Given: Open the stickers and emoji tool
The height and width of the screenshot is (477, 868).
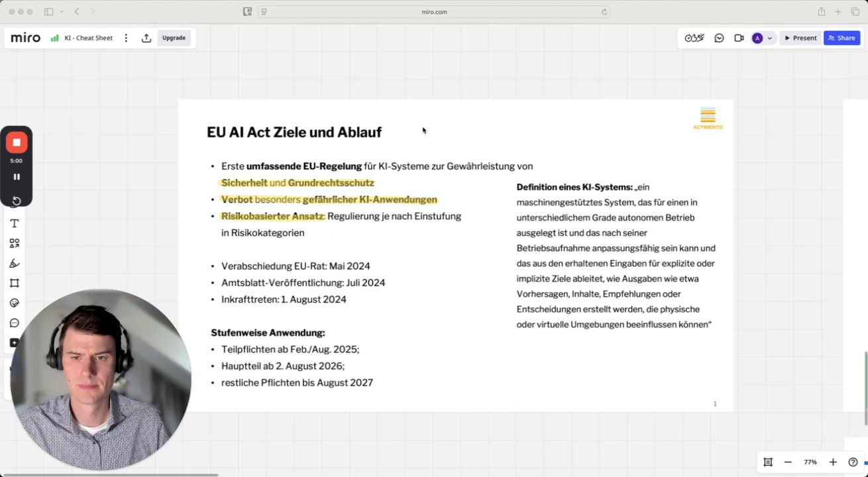Looking at the screenshot, I should pyautogui.click(x=15, y=303).
